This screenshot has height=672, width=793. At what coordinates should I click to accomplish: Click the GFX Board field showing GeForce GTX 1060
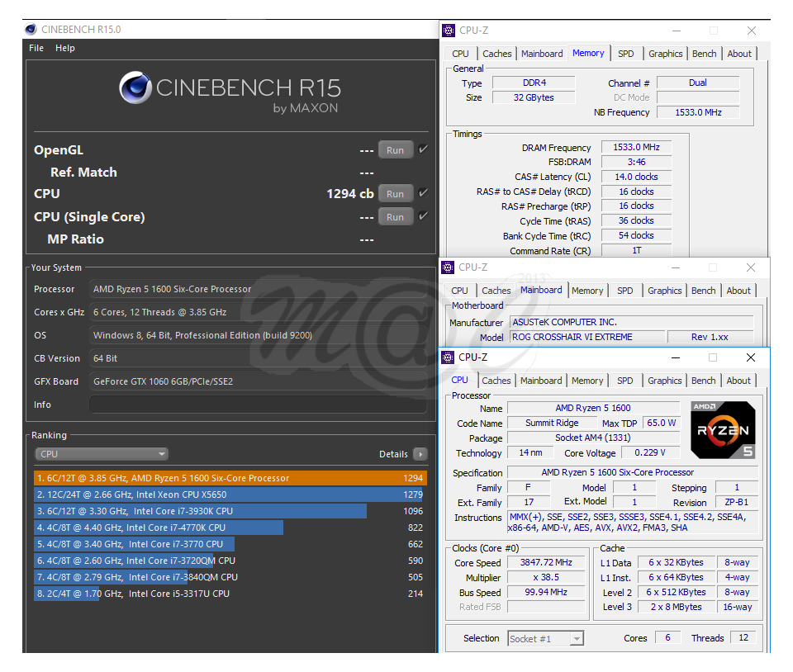pyautogui.click(x=258, y=381)
